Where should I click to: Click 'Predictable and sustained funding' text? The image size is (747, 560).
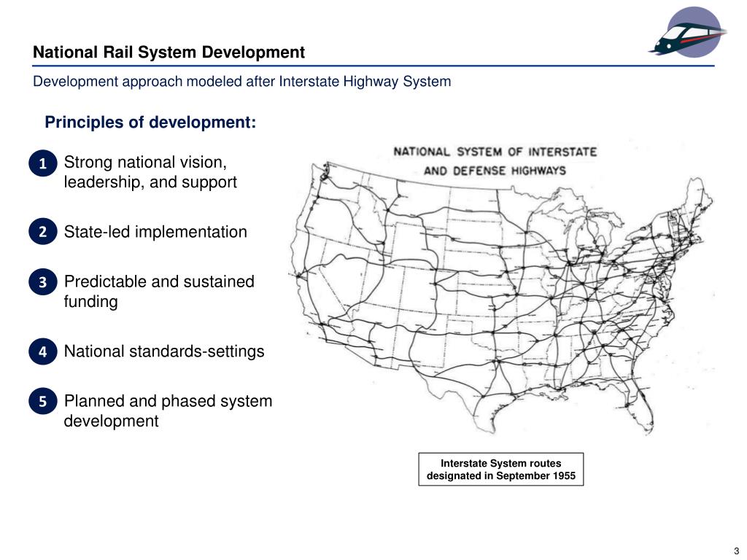coord(158,292)
